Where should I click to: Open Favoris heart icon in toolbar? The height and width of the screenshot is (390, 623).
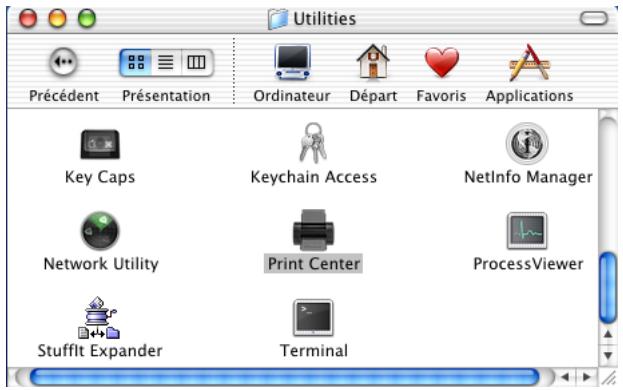(441, 62)
